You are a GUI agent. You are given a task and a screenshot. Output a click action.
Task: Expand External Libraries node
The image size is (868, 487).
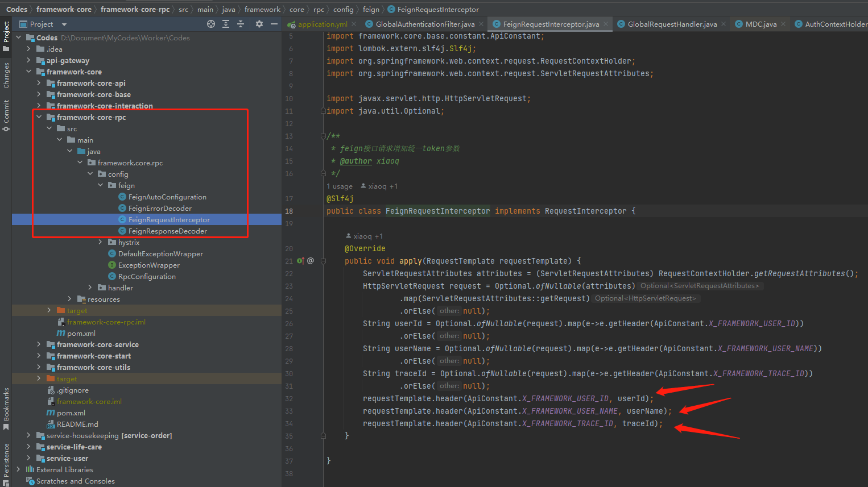click(x=19, y=469)
